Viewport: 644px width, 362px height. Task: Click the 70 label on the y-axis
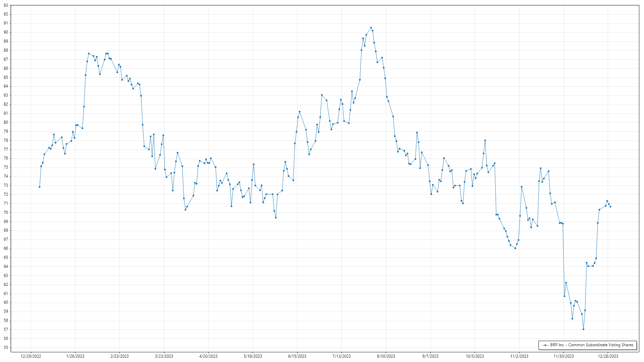6,213
